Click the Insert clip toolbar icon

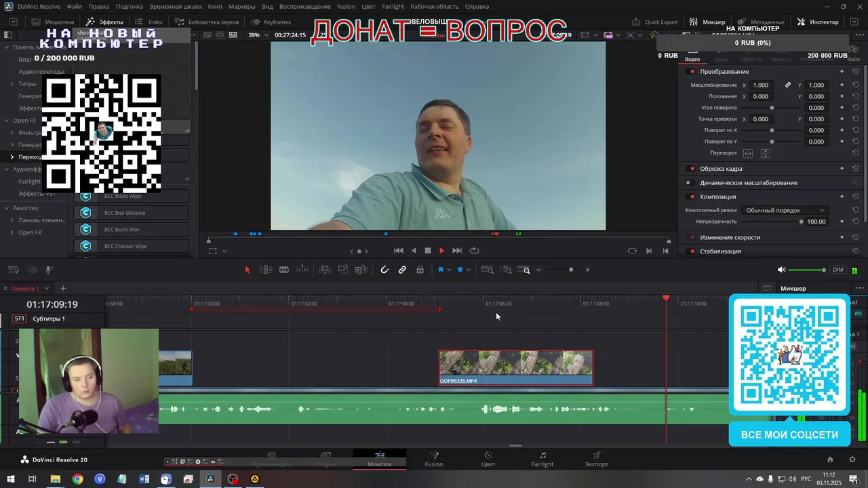coord(325,270)
